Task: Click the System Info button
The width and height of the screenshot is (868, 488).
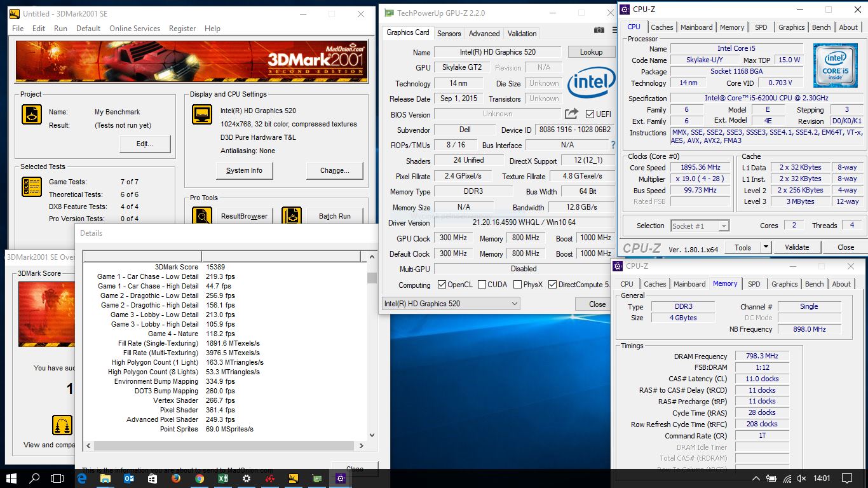Action: coord(244,170)
